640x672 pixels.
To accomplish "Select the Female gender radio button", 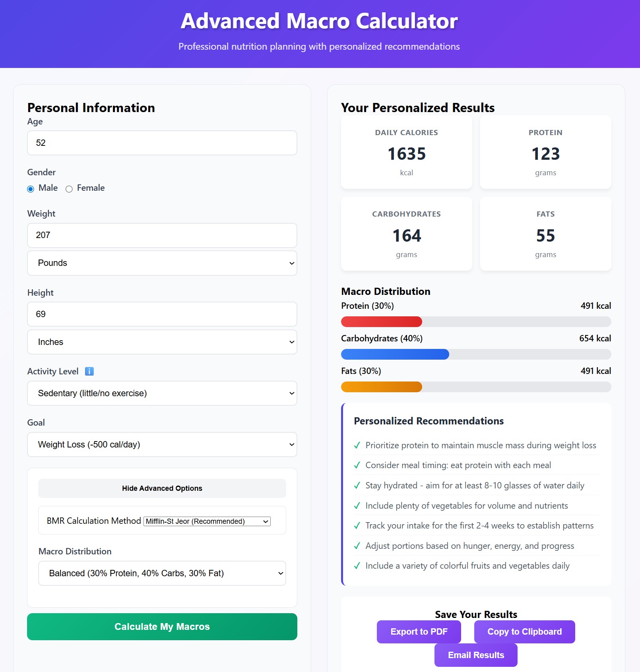I will coord(69,189).
